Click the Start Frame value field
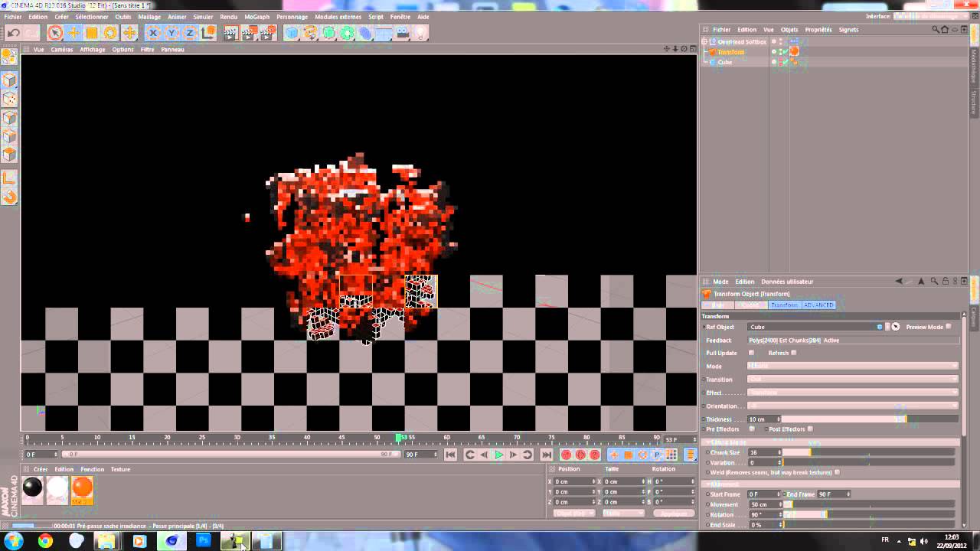 [763, 494]
